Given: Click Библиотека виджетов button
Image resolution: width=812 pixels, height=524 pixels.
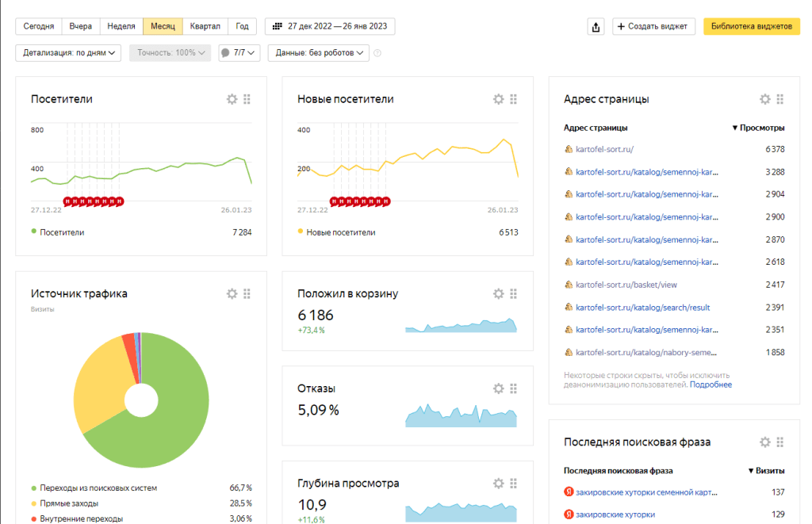Looking at the screenshot, I should pyautogui.click(x=750, y=26).
